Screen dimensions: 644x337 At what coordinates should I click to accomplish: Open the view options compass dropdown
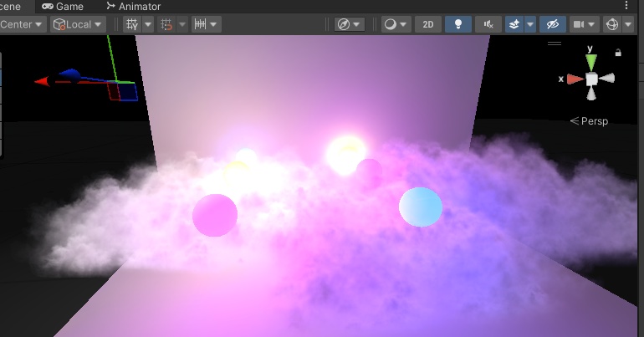tap(349, 24)
